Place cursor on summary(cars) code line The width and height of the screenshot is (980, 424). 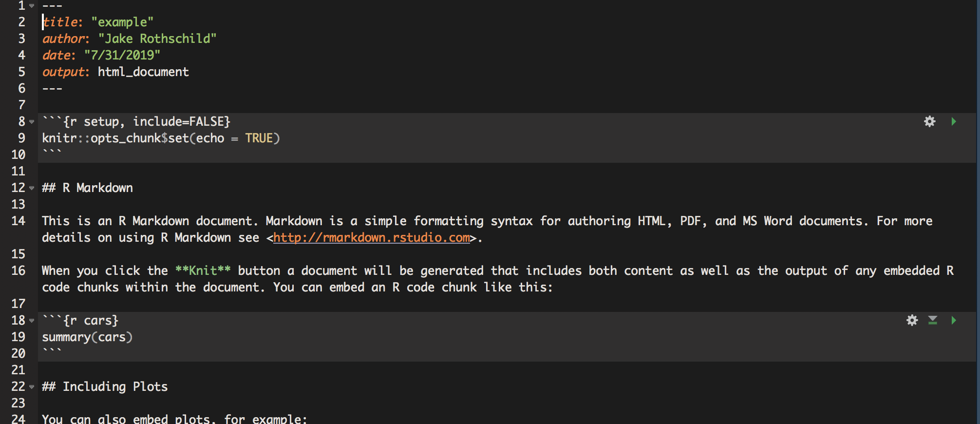coord(87,337)
